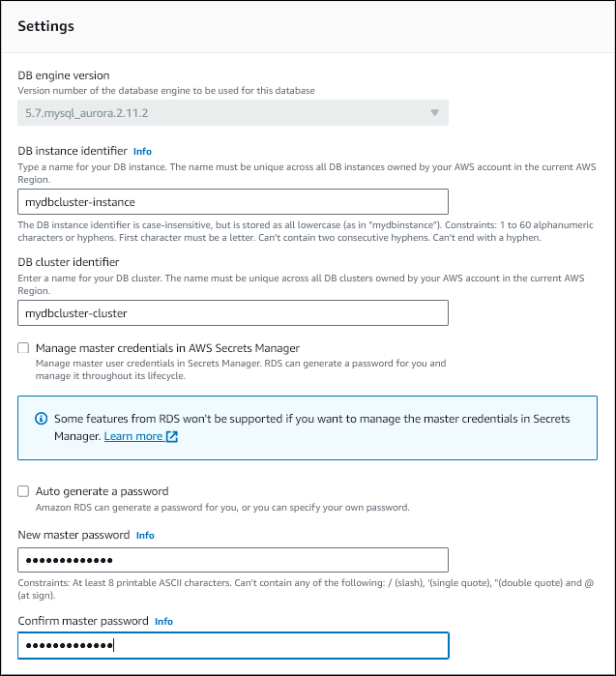The image size is (616, 676).
Task: Tick the Auto generate a password checkbox
Action: click(23, 491)
